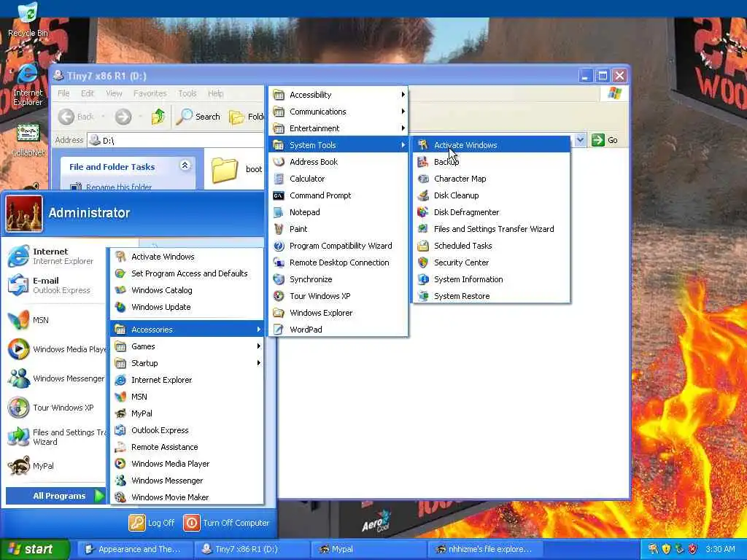This screenshot has width=747, height=560.
Task: Open Windows Catalog
Action: (x=187, y=290)
